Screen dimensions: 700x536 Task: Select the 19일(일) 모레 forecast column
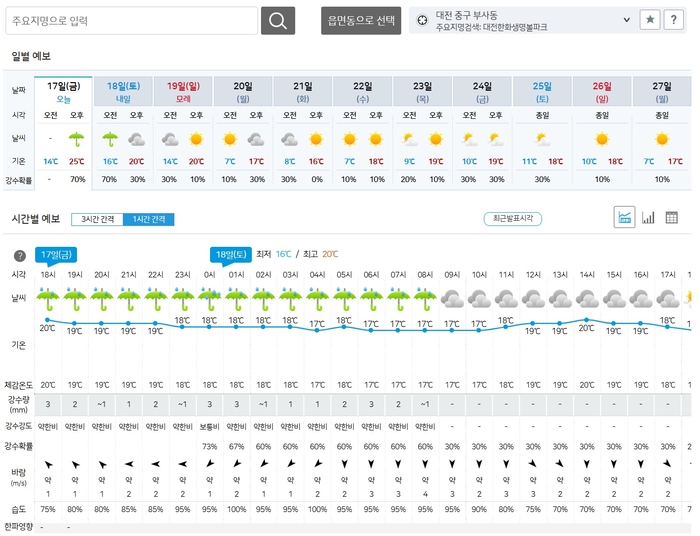(183, 92)
